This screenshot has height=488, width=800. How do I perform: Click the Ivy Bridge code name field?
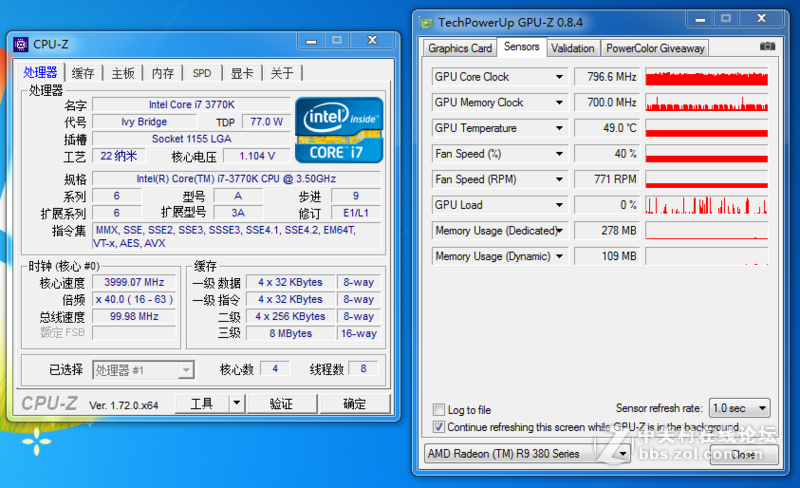(x=144, y=122)
